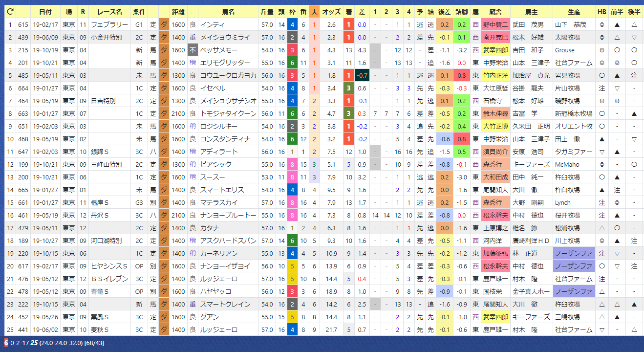Click ノーザンファ breeder cell in row 19
Screen dimensions: 644x352
[x=574, y=253]
